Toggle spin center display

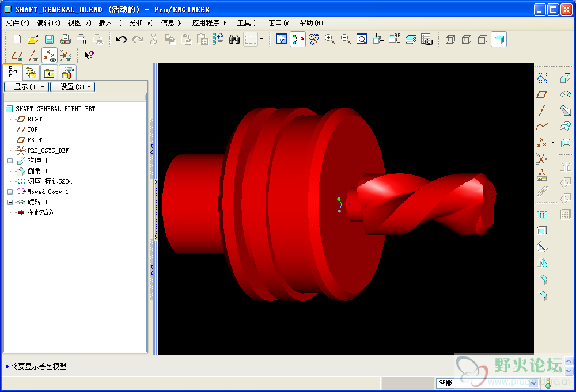pos(298,39)
